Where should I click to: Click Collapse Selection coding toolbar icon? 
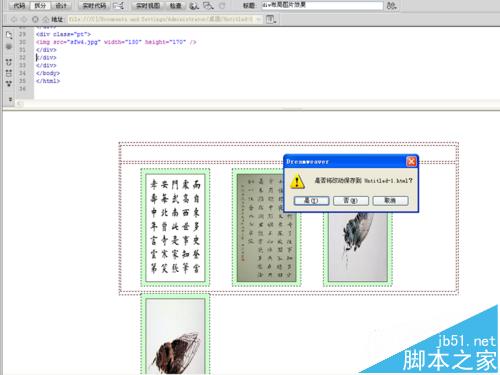(x=9, y=73)
